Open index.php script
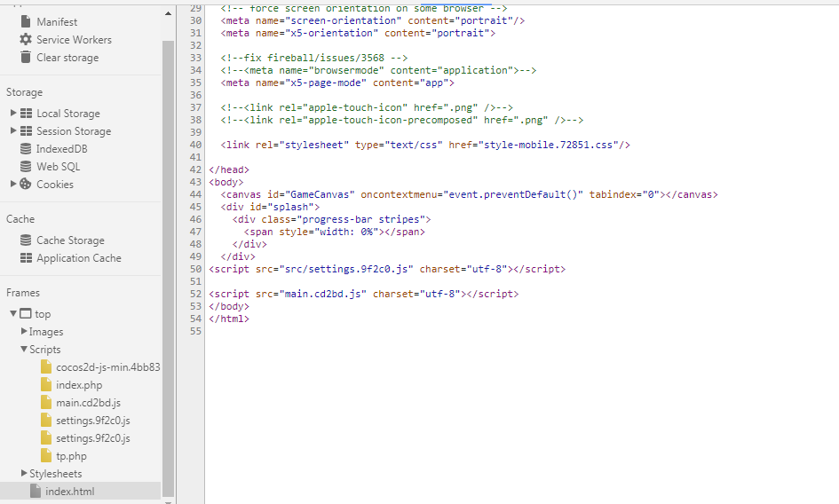The image size is (839, 504). [x=79, y=385]
